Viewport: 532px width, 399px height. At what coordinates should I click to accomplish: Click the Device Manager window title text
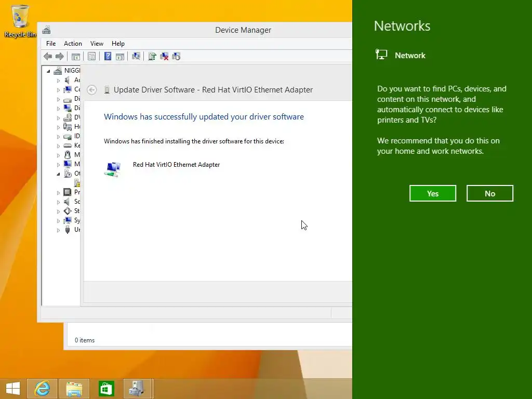[x=243, y=30]
